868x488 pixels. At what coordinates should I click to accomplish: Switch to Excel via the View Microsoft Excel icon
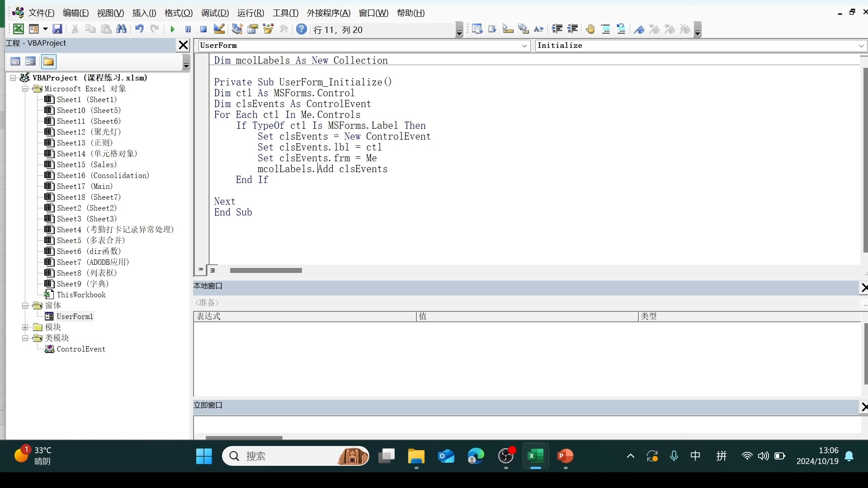click(18, 29)
